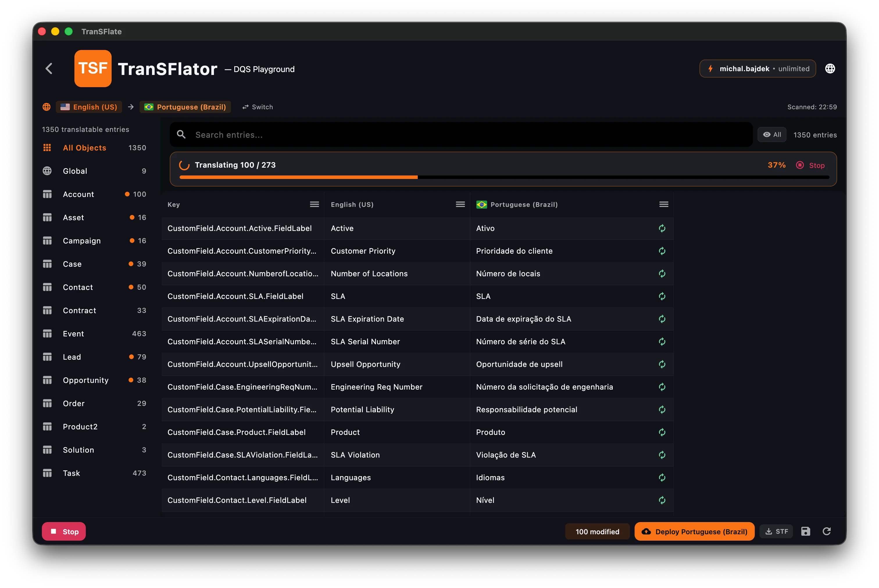
Task: Open the globe language icon top-right
Action: click(830, 69)
